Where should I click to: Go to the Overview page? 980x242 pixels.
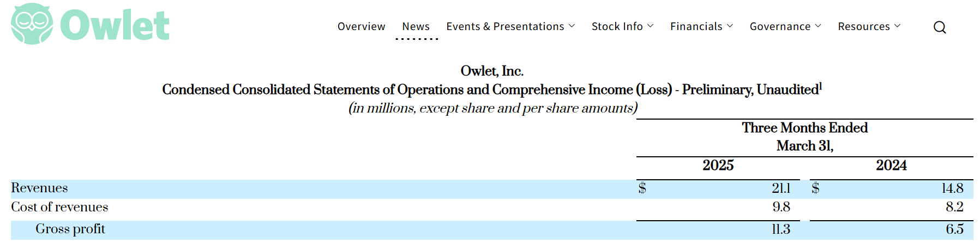coord(361,27)
